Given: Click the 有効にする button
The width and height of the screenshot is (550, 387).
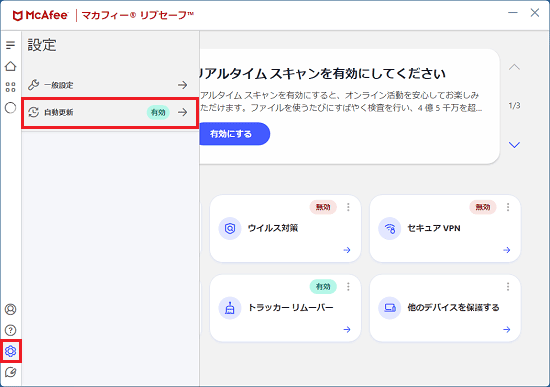Looking at the screenshot, I should tap(234, 134).
